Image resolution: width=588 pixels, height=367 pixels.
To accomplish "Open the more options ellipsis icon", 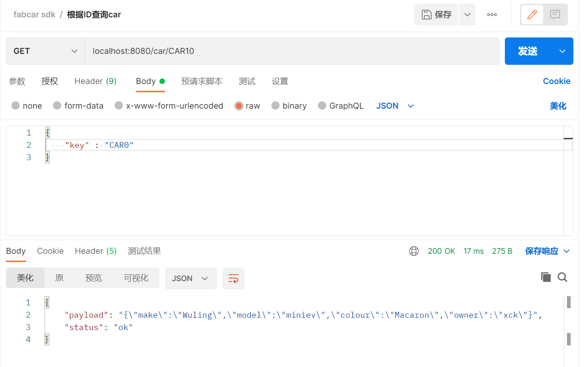I will click(492, 14).
